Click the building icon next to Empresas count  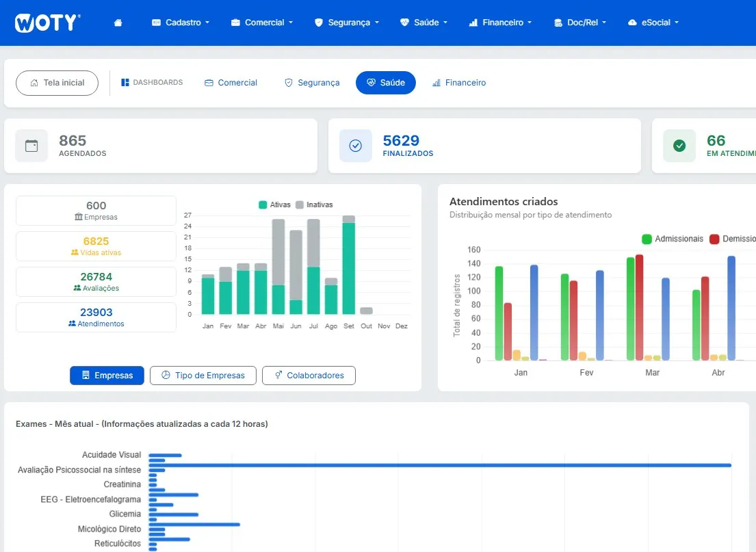[x=79, y=217]
